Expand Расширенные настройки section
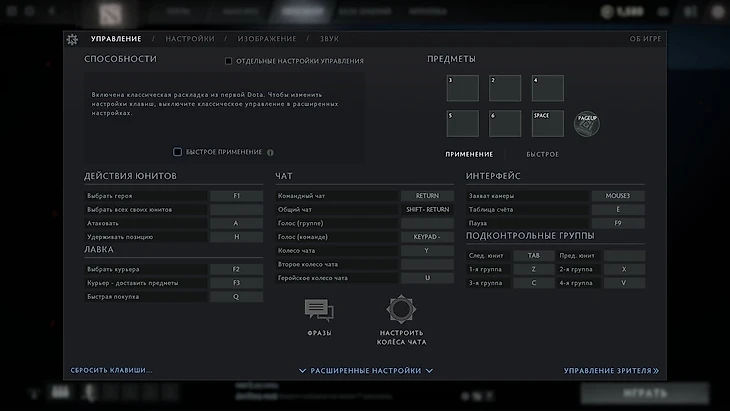This screenshot has width=730, height=411. click(x=365, y=370)
